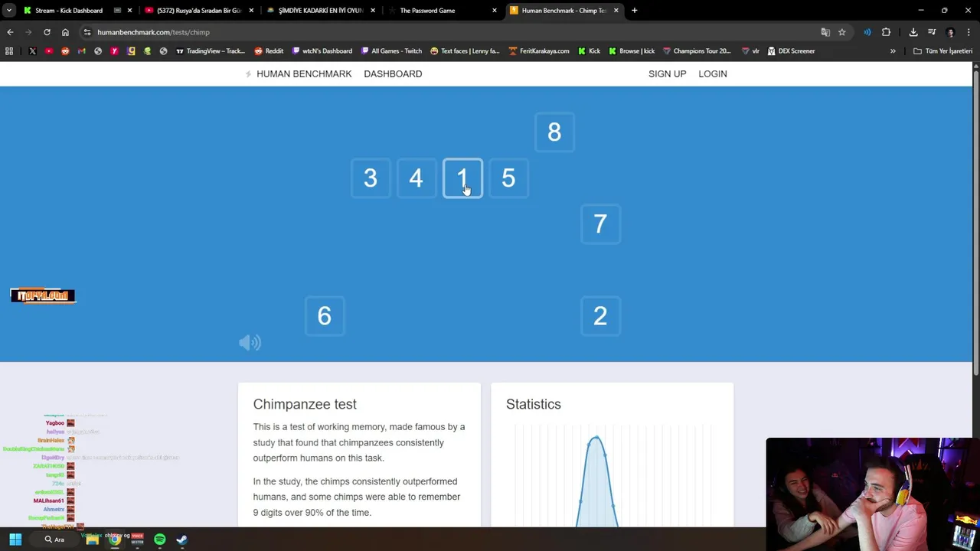Viewport: 980px width, 551px height.
Task: Reload the current page
Action: point(47,32)
